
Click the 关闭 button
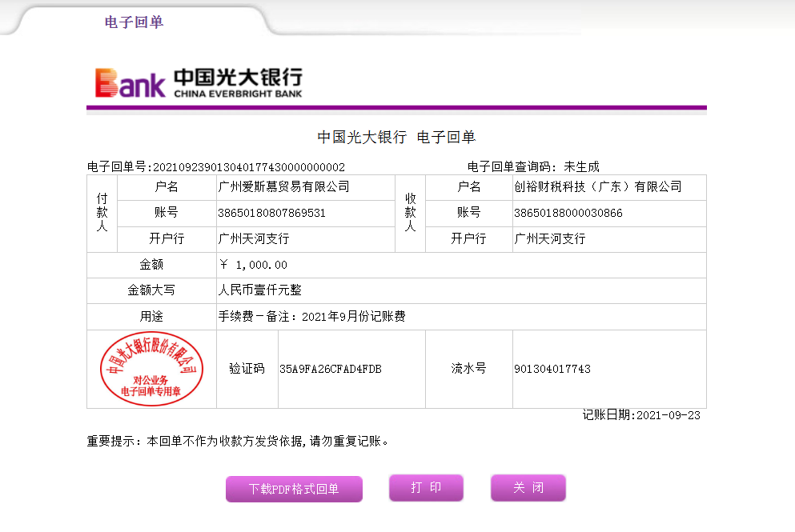[x=528, y=487]
